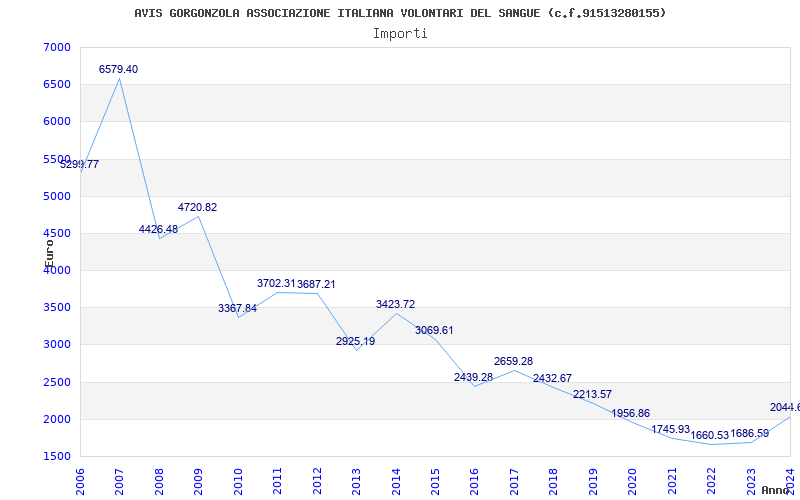
Task: Click the y-axis tick 3500
Action: point(57,308)
